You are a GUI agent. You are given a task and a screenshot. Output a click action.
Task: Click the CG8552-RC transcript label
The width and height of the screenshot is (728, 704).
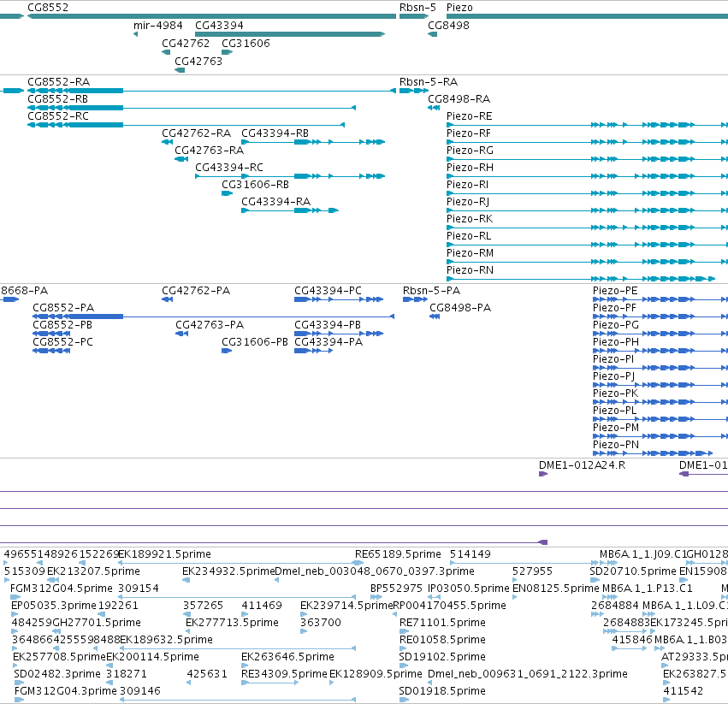pos(58,116)
